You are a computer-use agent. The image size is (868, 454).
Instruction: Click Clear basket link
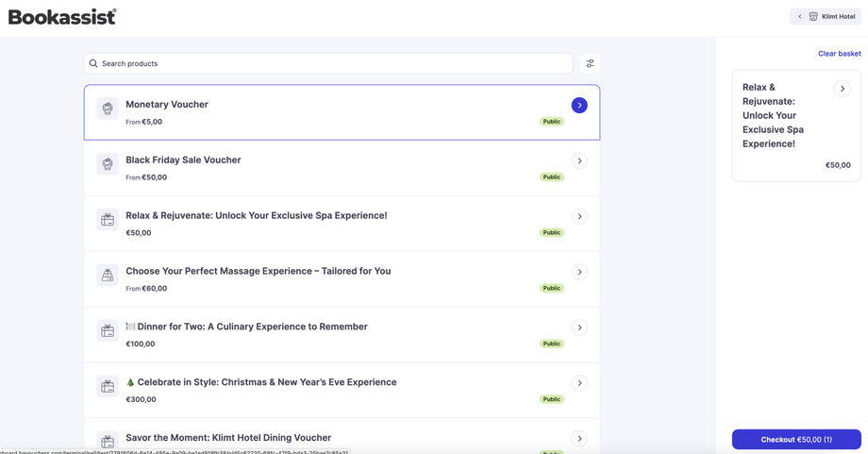(x=839, y=54)
